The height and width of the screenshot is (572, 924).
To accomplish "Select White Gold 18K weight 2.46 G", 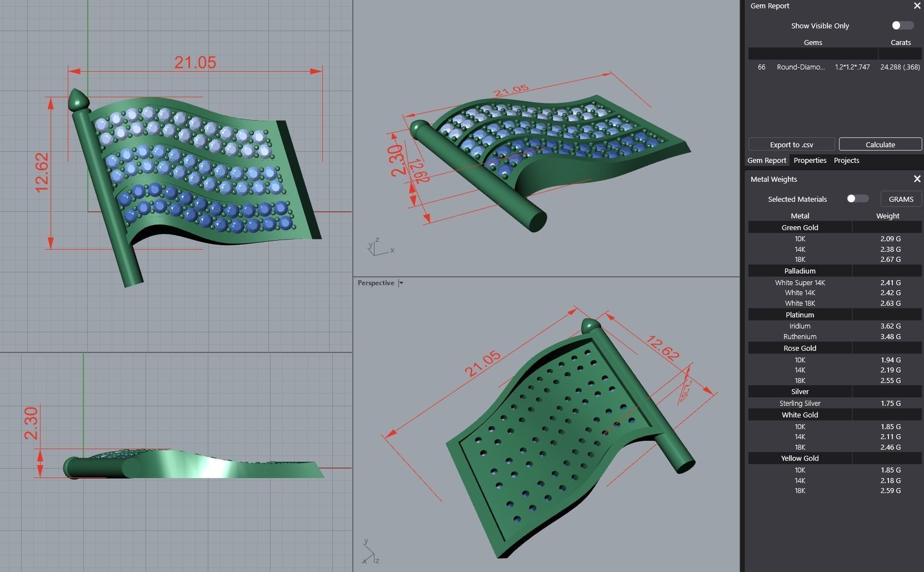I will click(890, 447).
